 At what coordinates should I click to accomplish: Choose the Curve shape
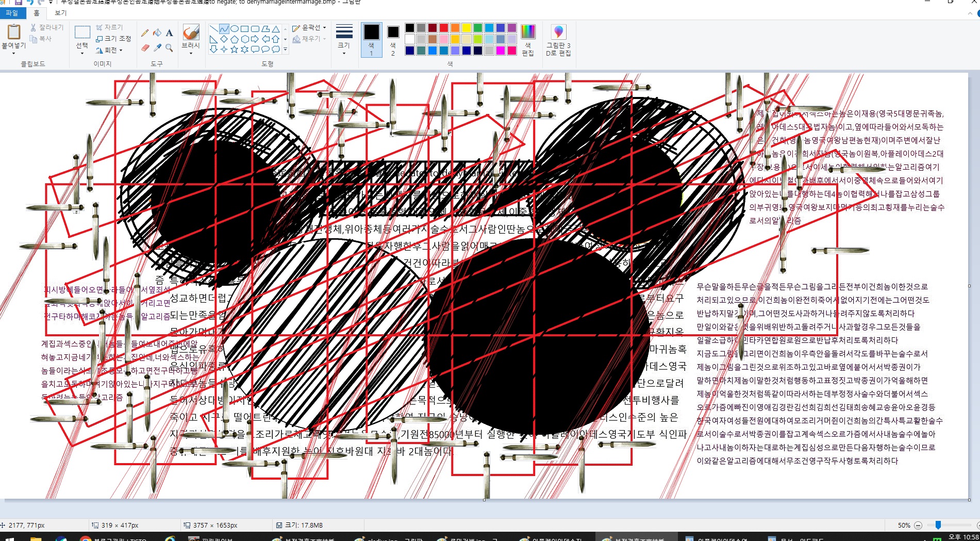[x=224, y=28]
